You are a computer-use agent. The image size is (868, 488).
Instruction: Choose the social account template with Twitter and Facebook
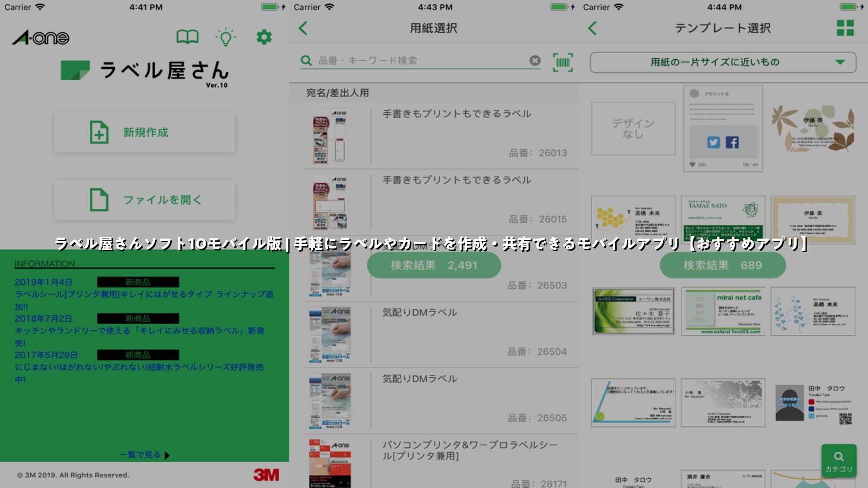pyautogui.click(x=723, y=129)
